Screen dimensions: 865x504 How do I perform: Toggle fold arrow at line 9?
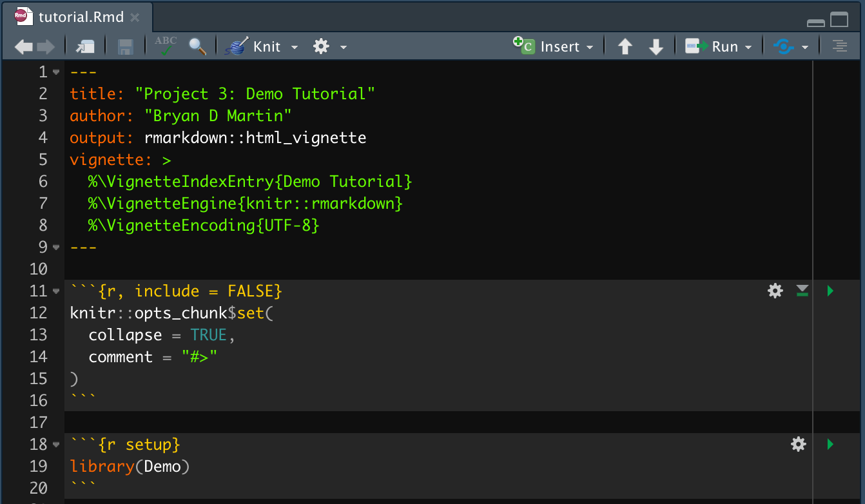[x=57, y=247]
